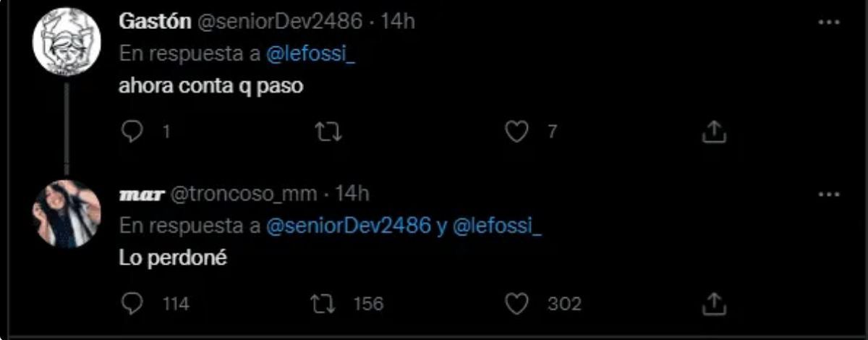Open more options on Gastón's tweet
The height and width of the screenshot is (340, 868).
point(828,22)
